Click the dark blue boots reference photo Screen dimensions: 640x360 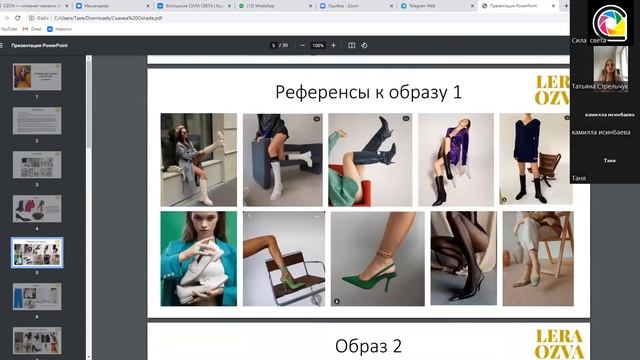[370, 160]
